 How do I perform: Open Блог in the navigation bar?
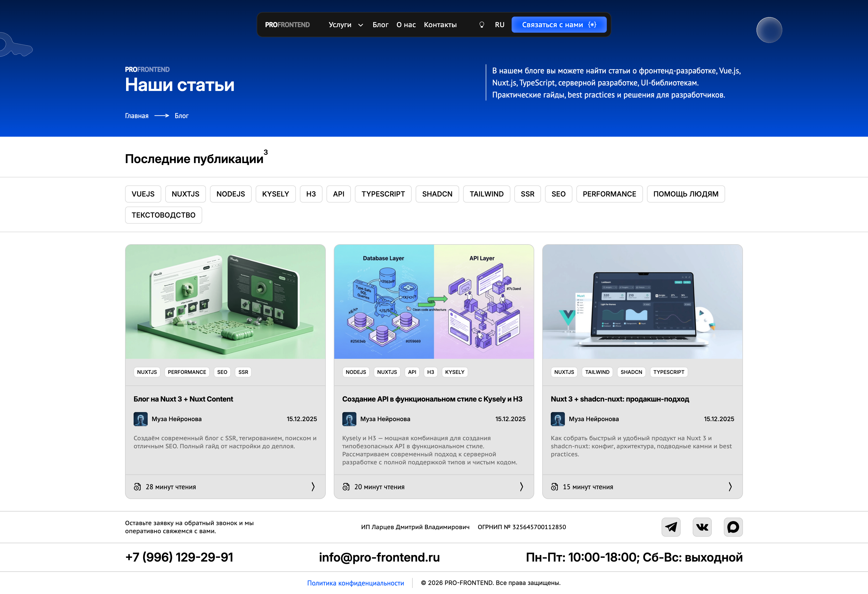[380, 25]
